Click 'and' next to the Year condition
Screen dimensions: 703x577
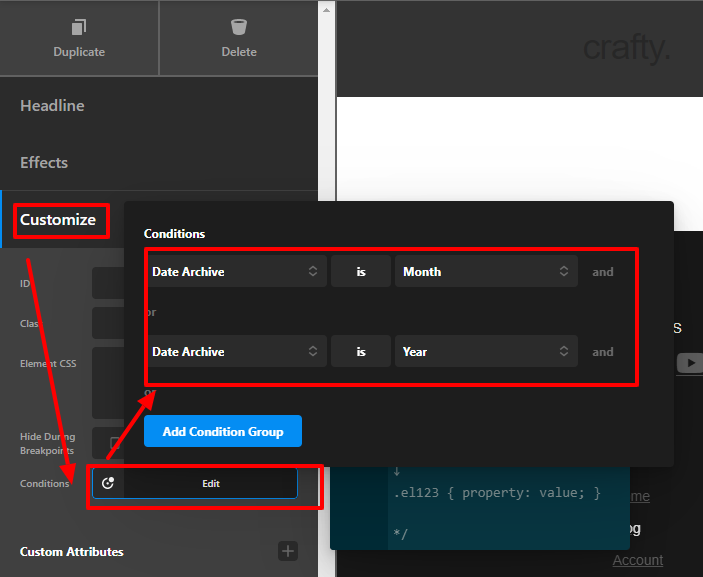tap(602, 352)
